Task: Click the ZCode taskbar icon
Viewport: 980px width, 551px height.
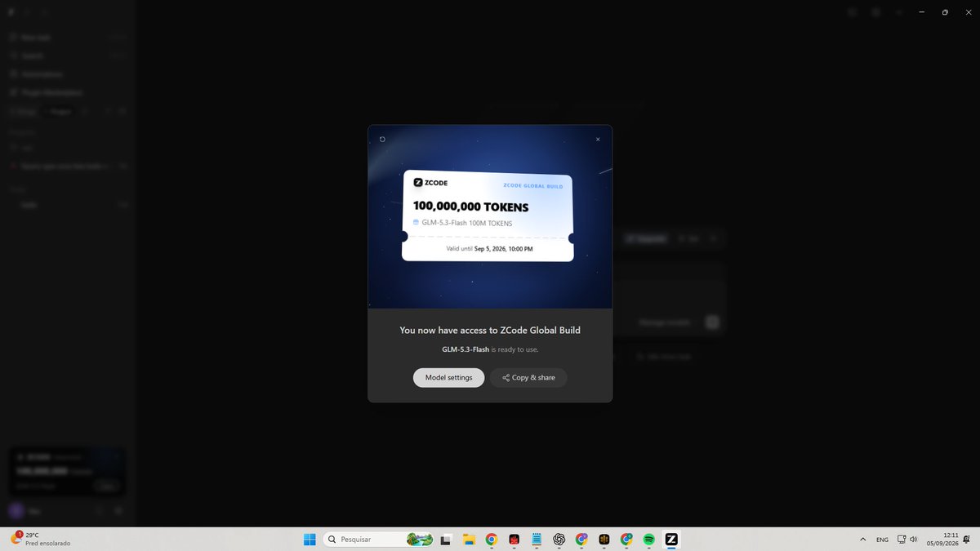Action: point(671,540)
